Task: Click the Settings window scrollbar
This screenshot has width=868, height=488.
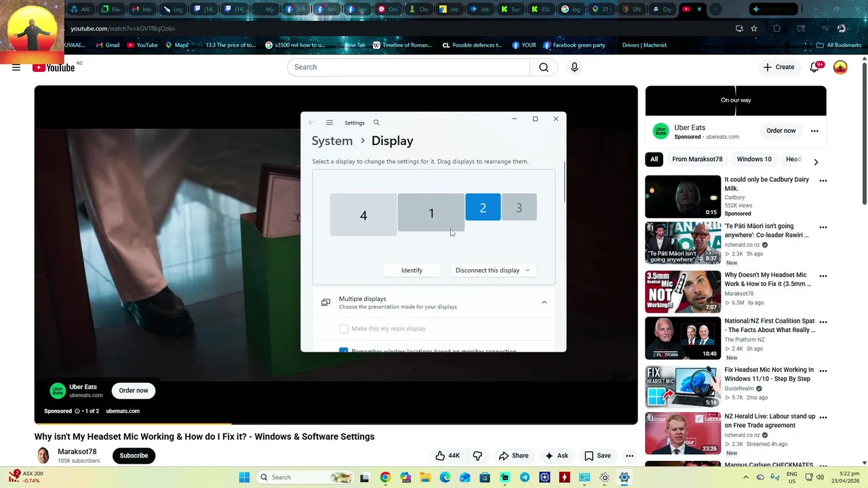Action: [564, 182]
